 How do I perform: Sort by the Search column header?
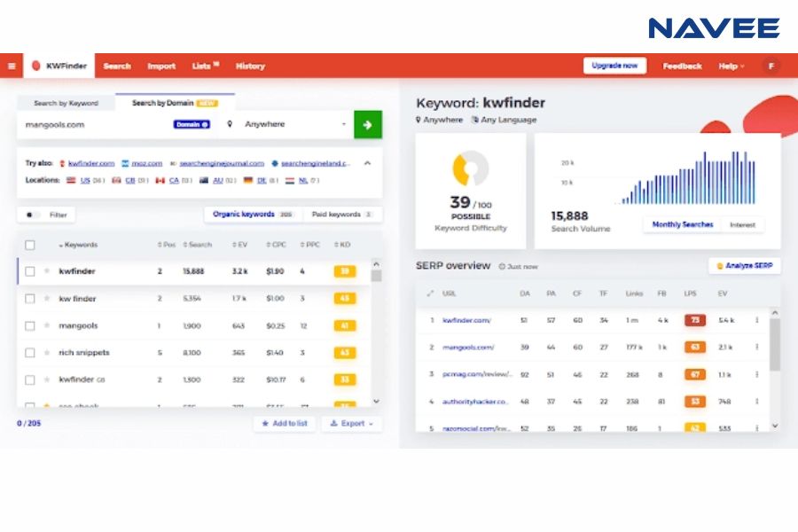[x=198, y=245]
